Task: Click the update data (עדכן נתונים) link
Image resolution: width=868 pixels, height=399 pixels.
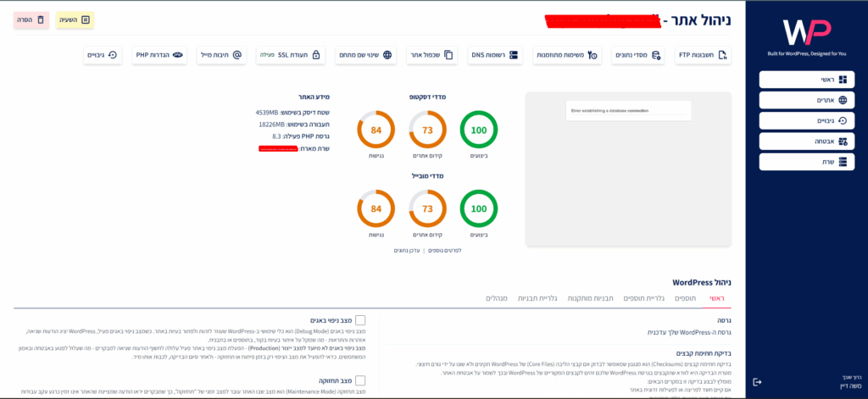Action: (x=407, y=250)
